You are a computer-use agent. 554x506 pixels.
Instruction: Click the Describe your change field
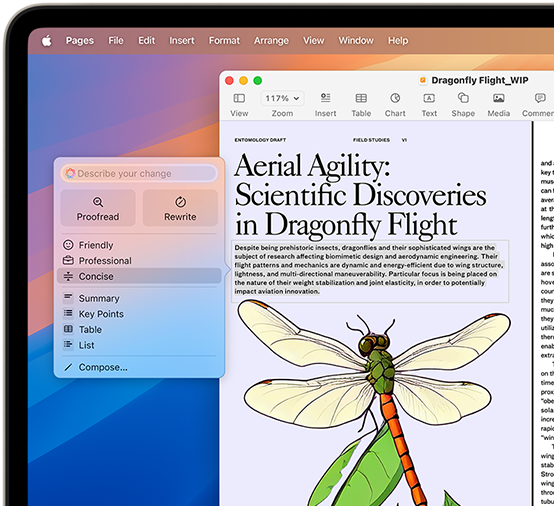click(139, 173)
